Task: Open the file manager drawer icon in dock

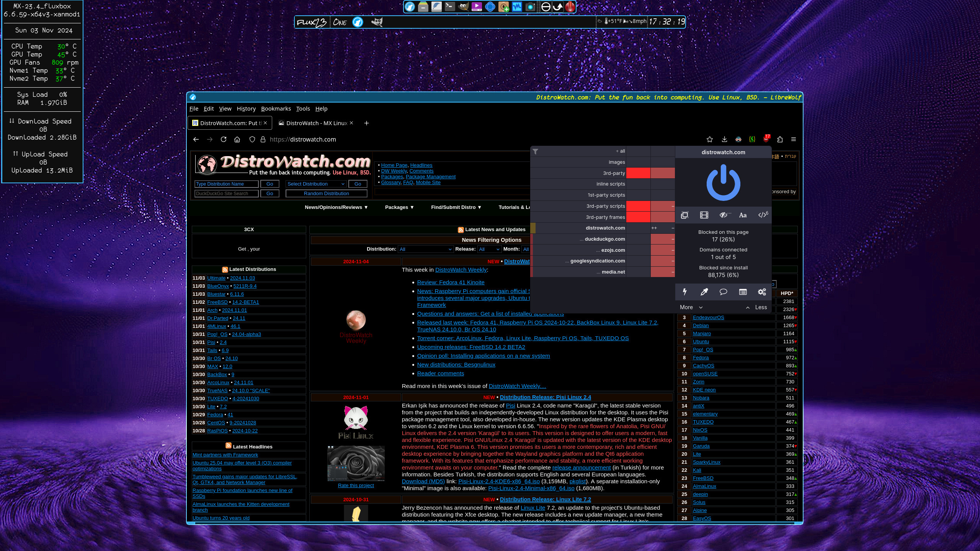Action: coord(423,7)
